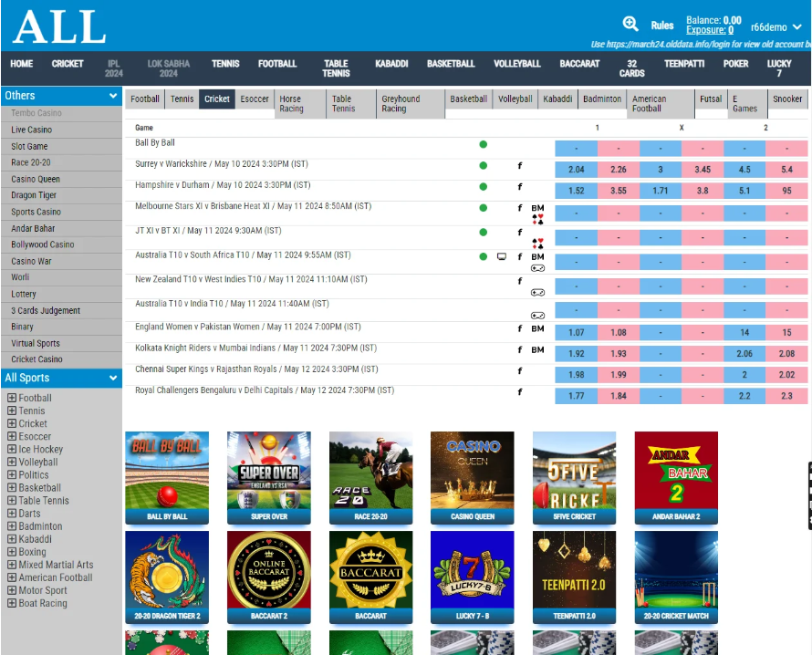
Task: Expand the Mixed Martial Arts tree node
Action: (x=12, y=565)
